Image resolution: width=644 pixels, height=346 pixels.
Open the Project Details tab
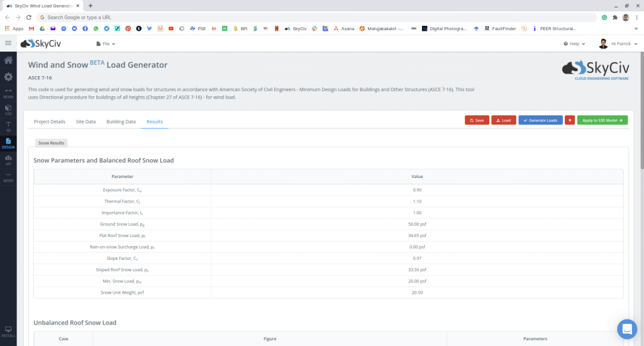(x=49, y=121)
